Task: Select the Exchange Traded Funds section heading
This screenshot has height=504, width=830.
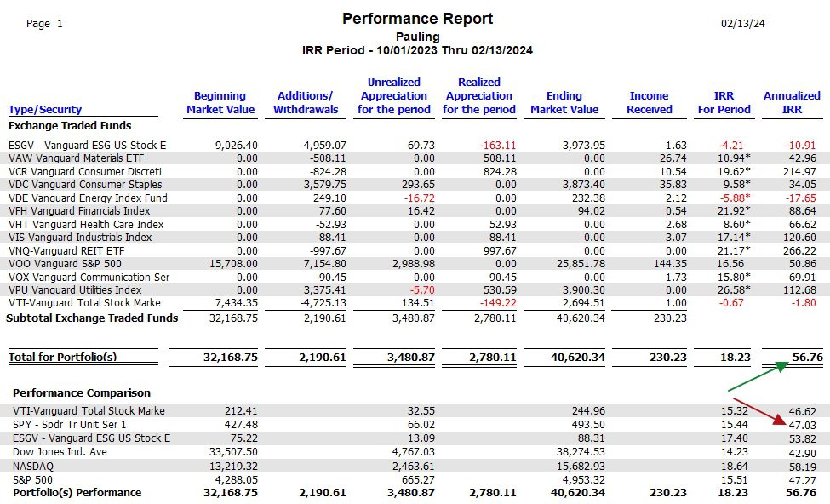Action: tap(70, 125)
